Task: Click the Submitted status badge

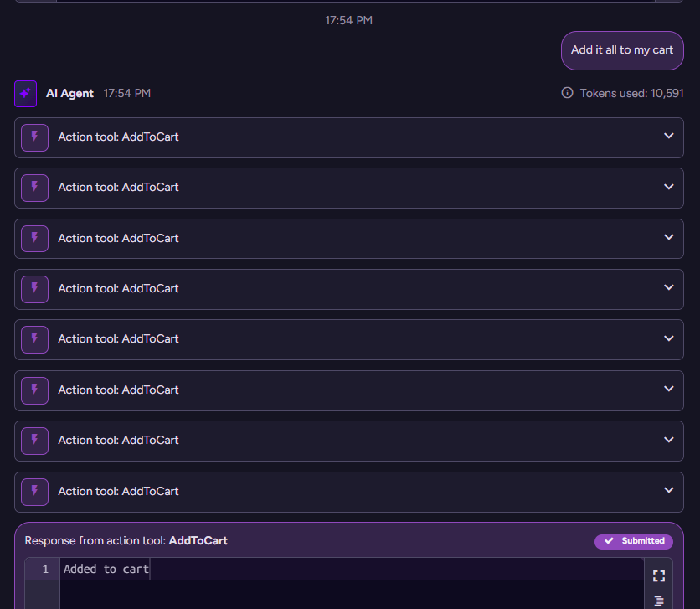Action: coord(633,541)
